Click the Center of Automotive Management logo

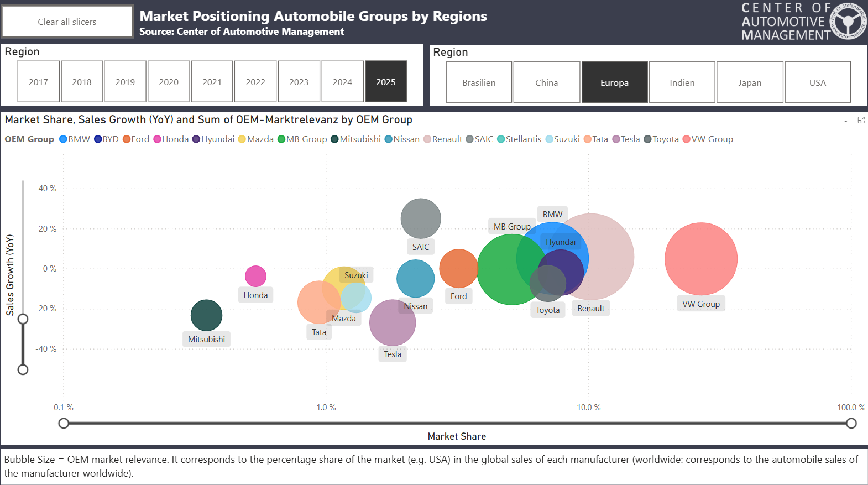(x=803, y=22)
